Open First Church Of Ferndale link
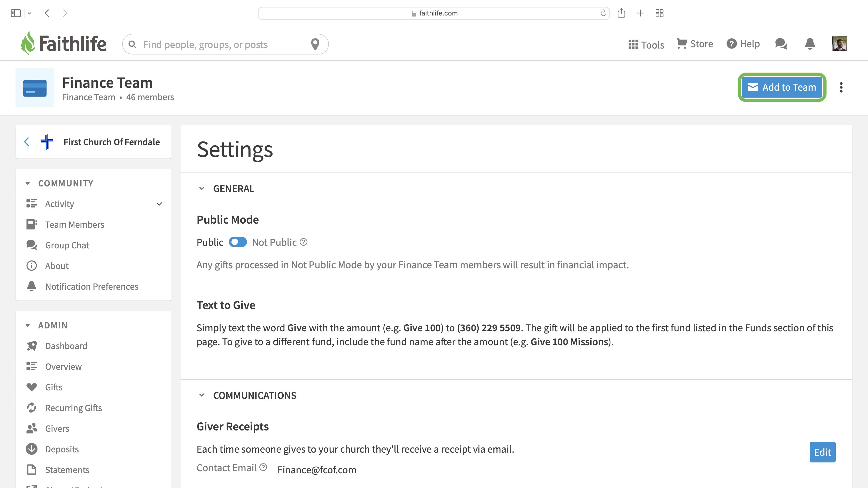This screenshot has height=488, width=868. [112, 142]
